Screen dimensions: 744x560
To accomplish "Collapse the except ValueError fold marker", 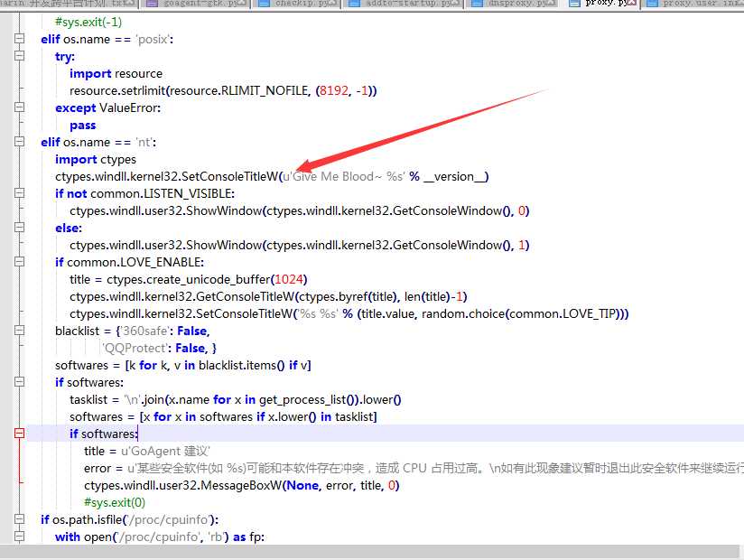I will (x=19, y=107).
